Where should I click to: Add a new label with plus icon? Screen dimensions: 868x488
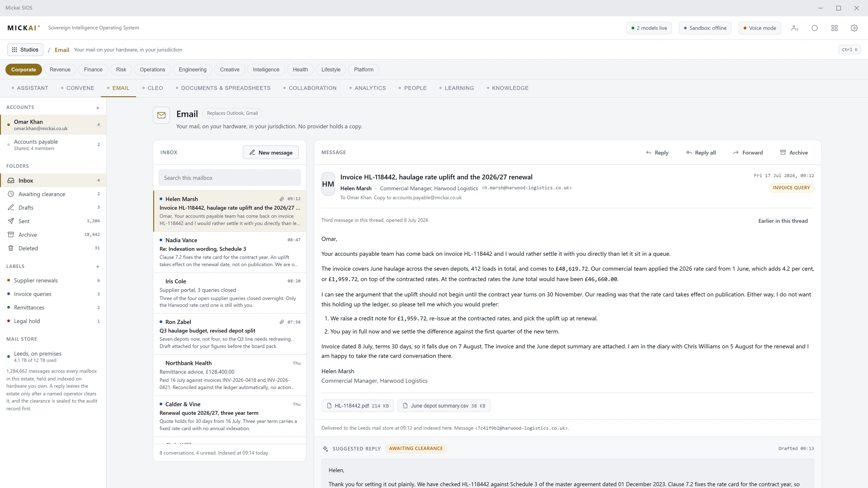(98, 266)
